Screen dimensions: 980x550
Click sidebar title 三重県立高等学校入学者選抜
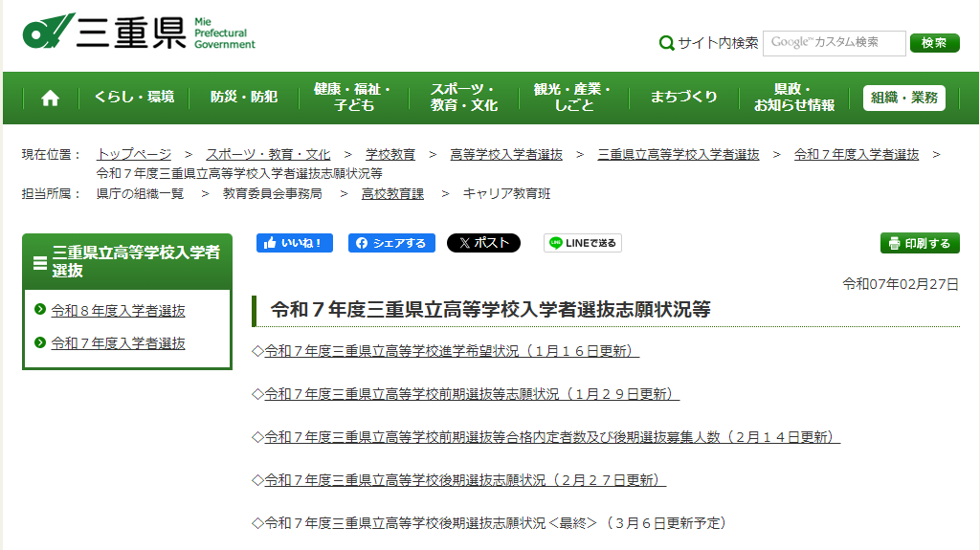pyautogui.click(x=136, y=261)
